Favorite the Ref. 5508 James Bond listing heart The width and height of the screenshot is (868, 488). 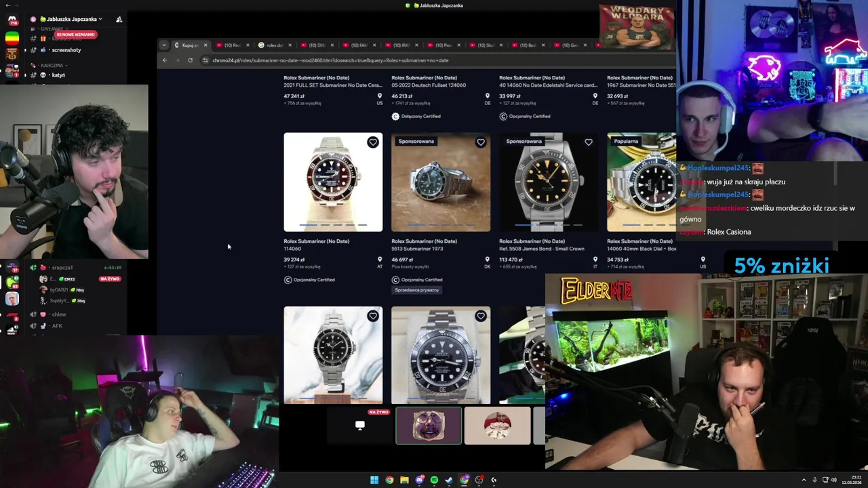(589, 142)
